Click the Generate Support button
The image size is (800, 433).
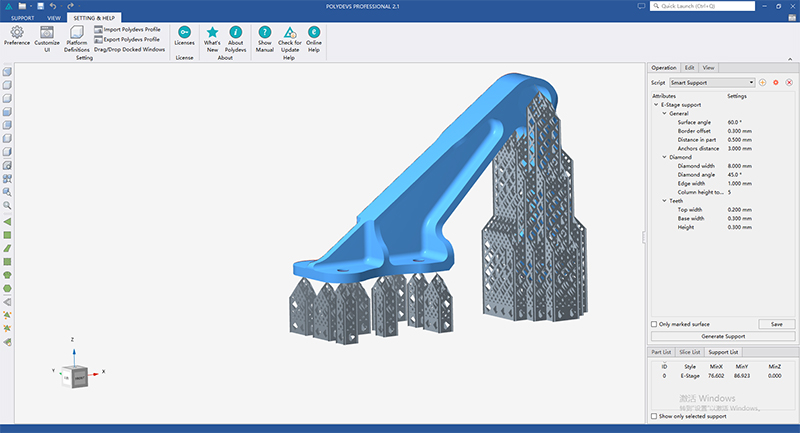(x=723, y=337)
